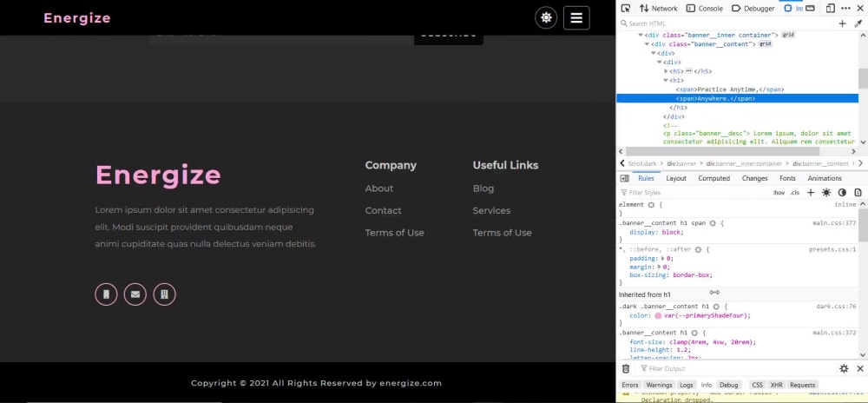Open the hamburger menu in site header
The height and width of the screenshot is (403, 868).
tap(576, 17)
